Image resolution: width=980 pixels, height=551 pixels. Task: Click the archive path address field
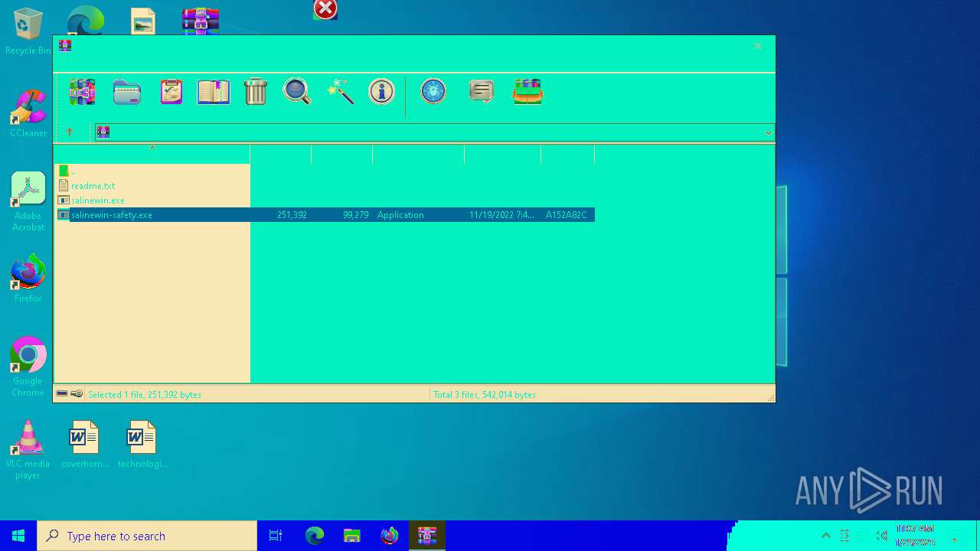coord(434,132)
